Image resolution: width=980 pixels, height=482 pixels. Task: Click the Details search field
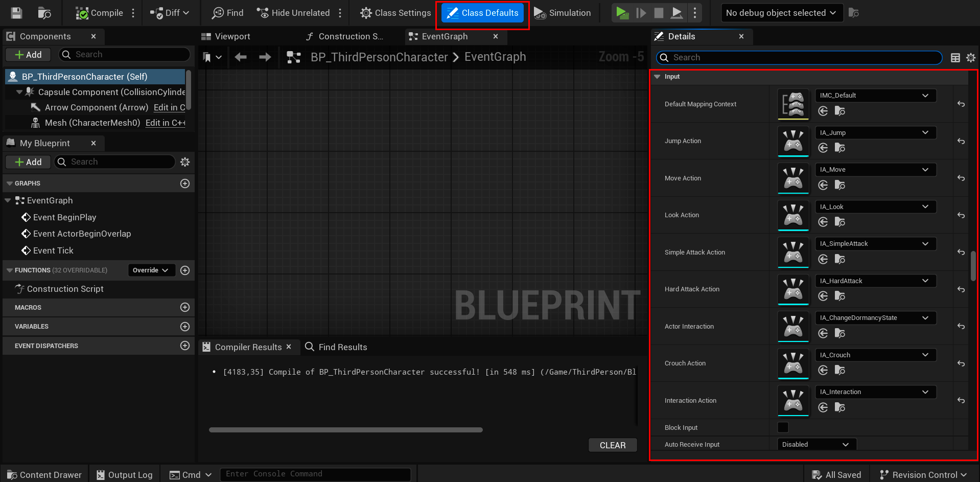pyautogui.click(x=799, y=58)
